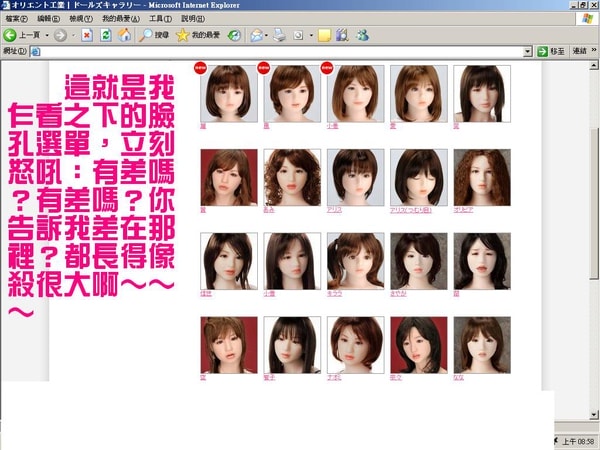This screenshot has height=450, width=600.
Task: Select the curly red-haired thumbnail above オリビア
Action: pyautogui.click(x=482, y=177)
